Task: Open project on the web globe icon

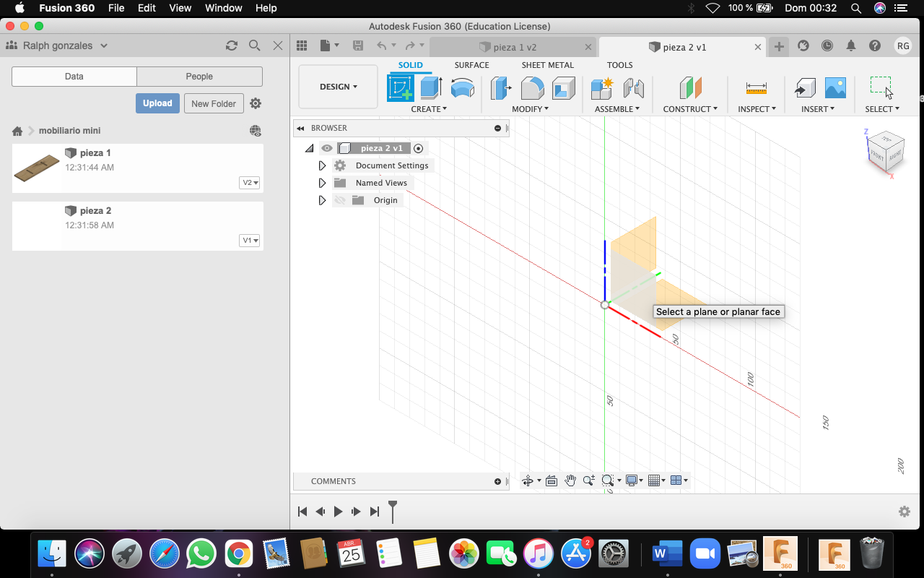Action: coord(256,131)
